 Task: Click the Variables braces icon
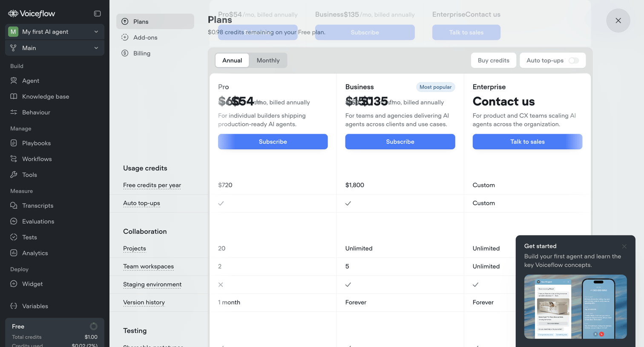point(14,306)
